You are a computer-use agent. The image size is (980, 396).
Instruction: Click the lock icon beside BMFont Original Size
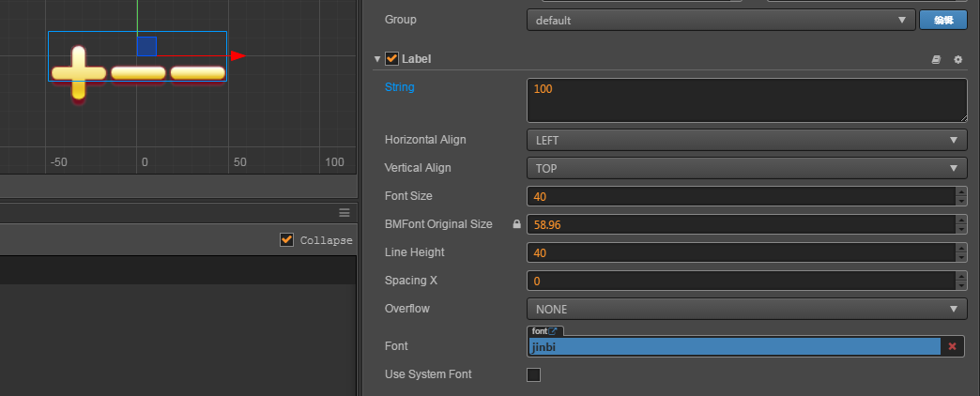pos(515,224)
